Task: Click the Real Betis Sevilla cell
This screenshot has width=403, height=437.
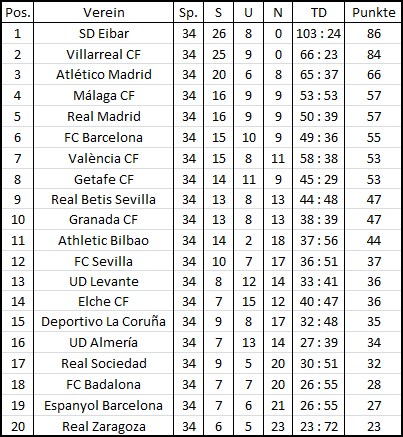Action: [x=104, y=199]
